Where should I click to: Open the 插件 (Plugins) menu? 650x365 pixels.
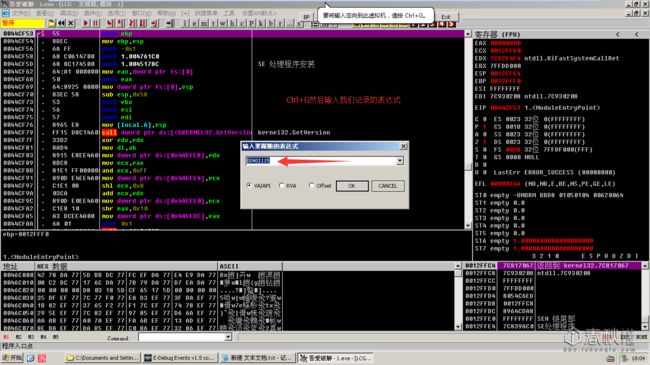(93, 13)
